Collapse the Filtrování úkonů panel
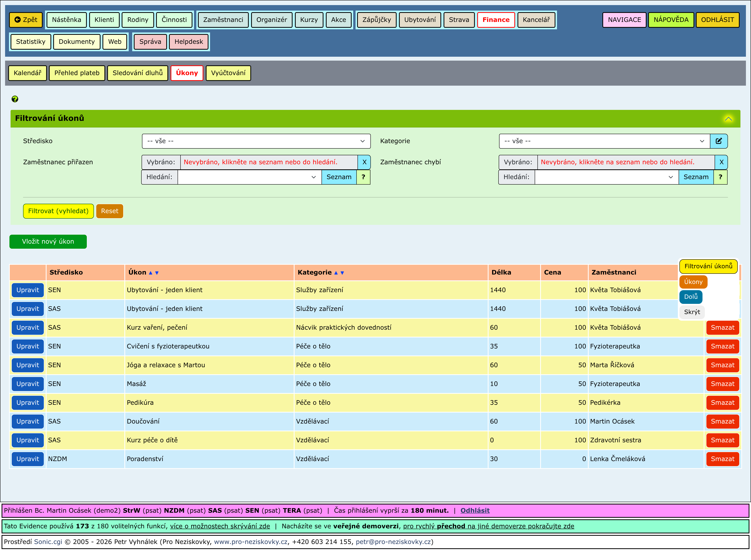This screenshot has height=560, width=751. point(728,119)
